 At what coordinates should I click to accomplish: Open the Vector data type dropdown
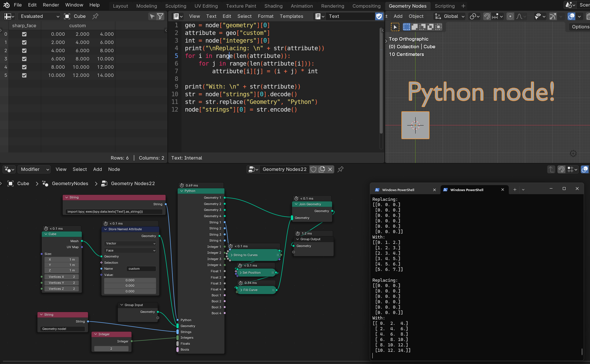(130, 243)
